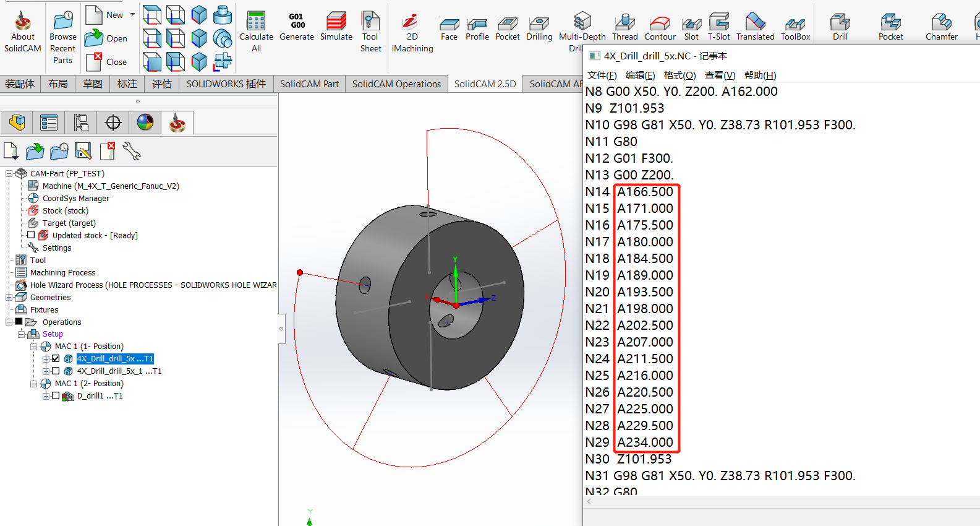Open the New dropdown arrow
The height and width of the screenshot is (526, 980).
pyautogui.click(x=132, y=15)
